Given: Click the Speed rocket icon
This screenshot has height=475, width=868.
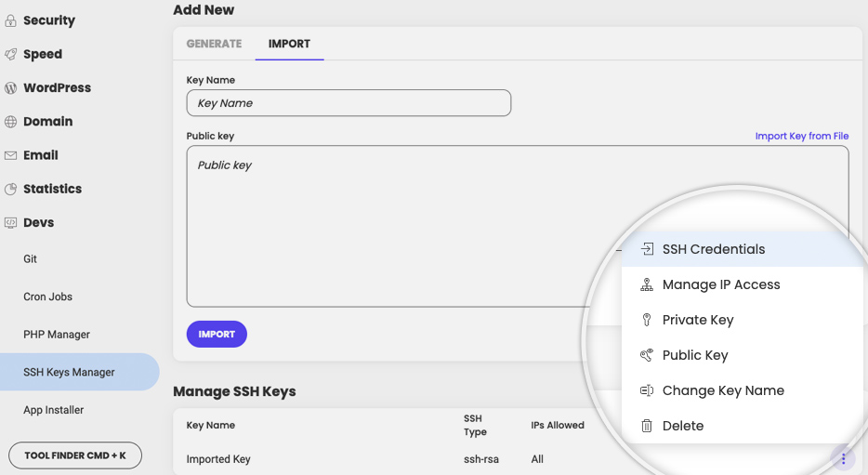Looking at the screenshot, I should (x=10, y=54).
